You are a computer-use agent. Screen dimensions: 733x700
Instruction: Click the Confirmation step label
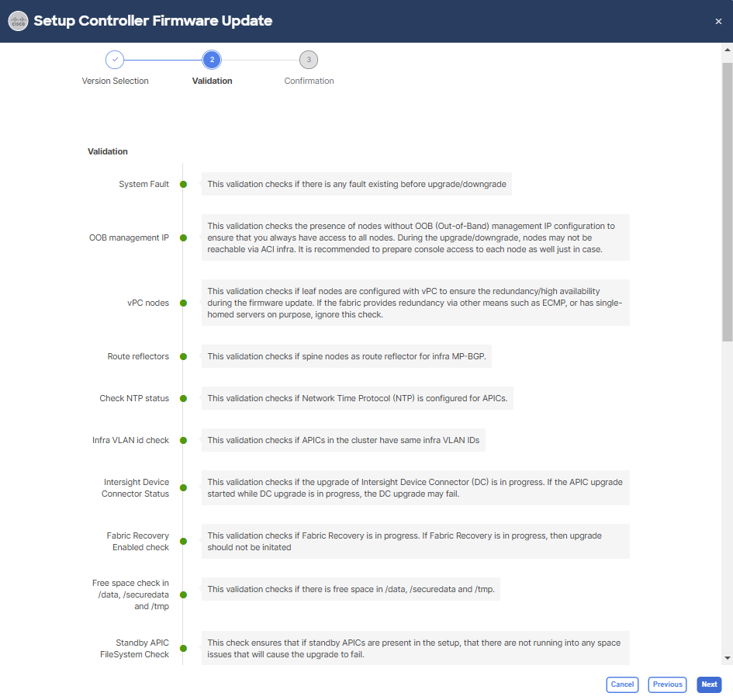tap(309, 81)
